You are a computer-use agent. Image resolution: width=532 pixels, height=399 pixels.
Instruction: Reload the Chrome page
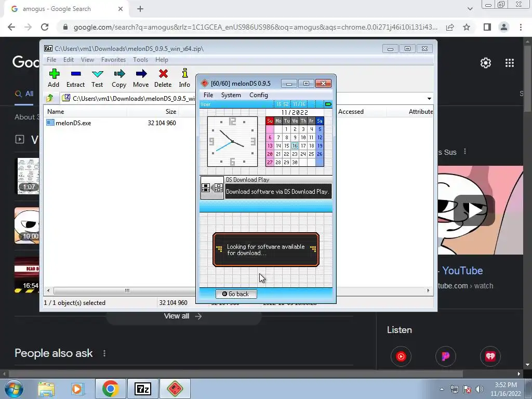click(45, 27)
